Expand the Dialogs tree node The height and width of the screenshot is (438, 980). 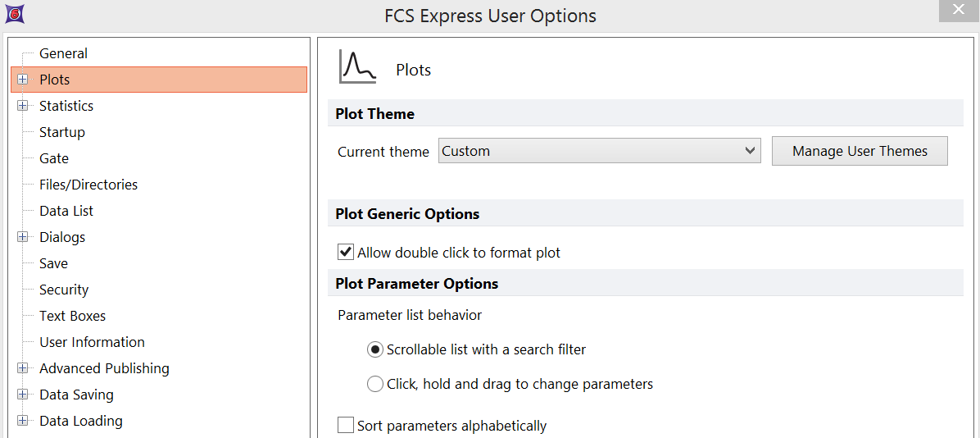23,237
